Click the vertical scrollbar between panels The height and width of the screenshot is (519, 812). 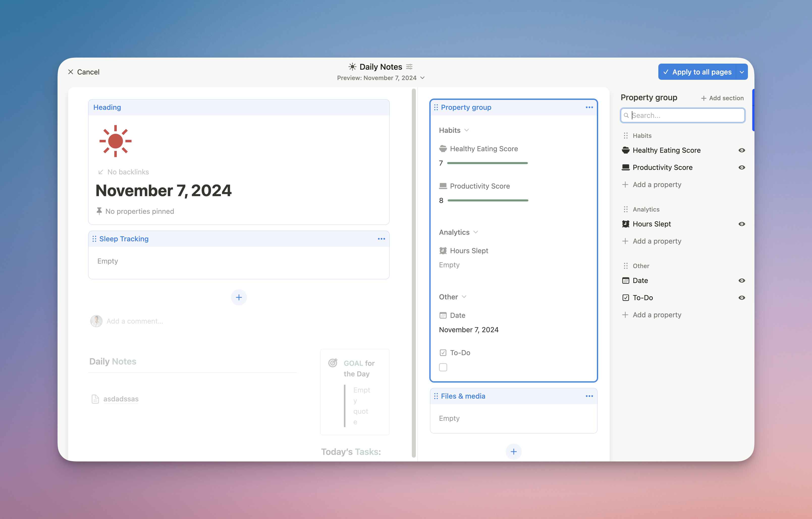413,273
